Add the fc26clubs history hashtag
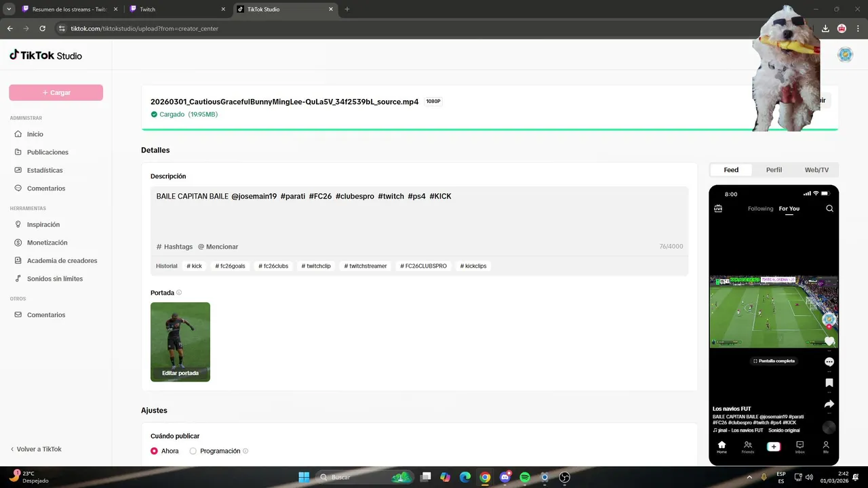 [273, 266]
